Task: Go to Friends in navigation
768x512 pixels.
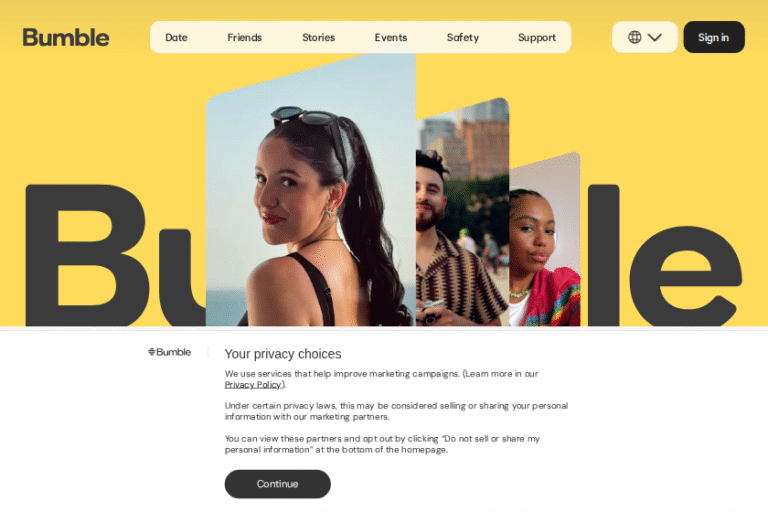Action: [244, 37]
